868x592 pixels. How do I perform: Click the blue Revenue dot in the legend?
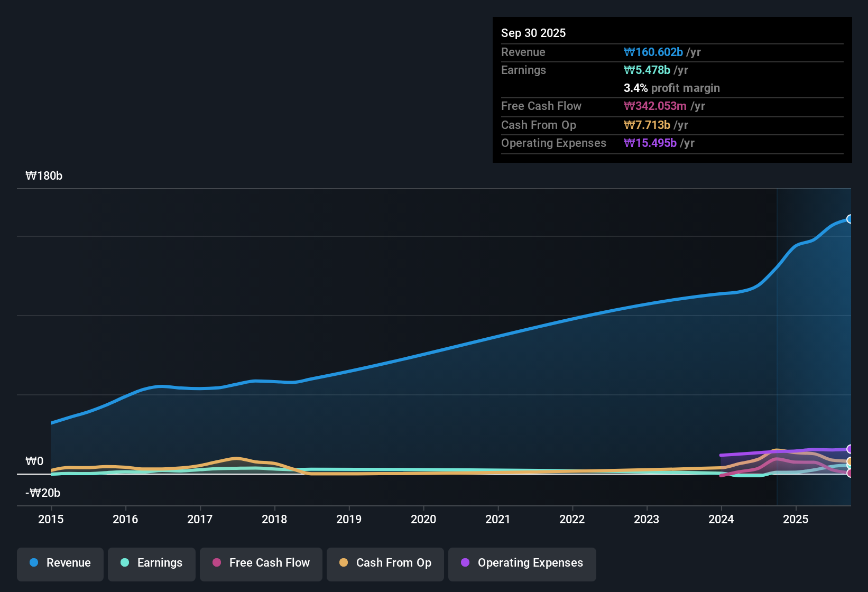click(x=33, y=563)
